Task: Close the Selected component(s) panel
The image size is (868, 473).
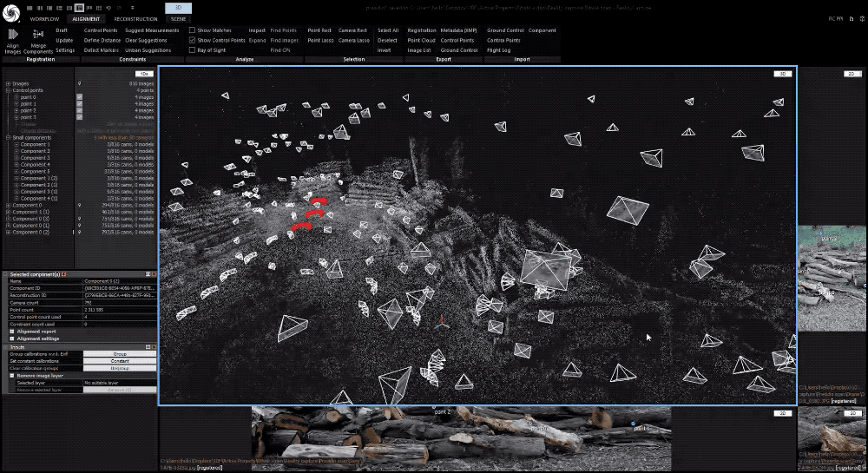Action: point(154,273)
